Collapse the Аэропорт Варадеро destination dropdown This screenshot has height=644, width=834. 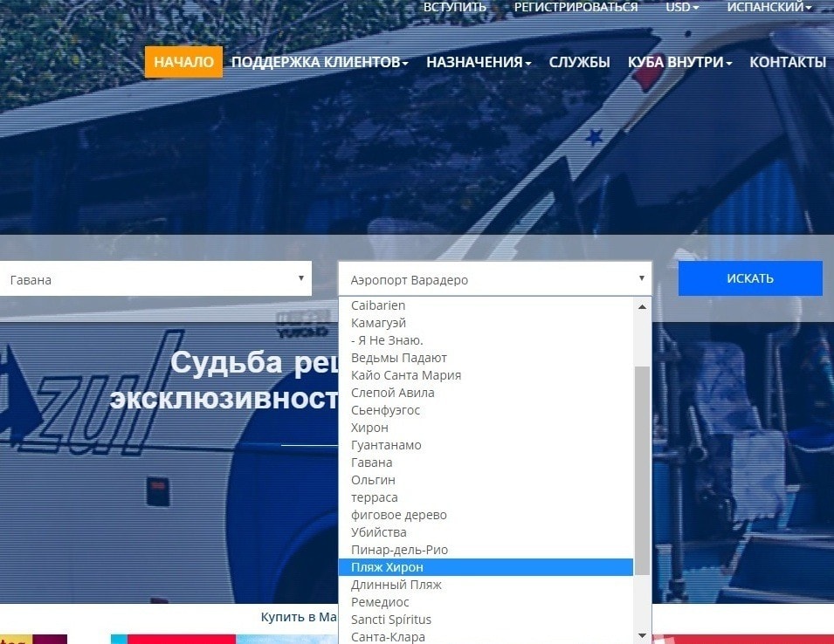pyautogui.click(x=494, y=278)
